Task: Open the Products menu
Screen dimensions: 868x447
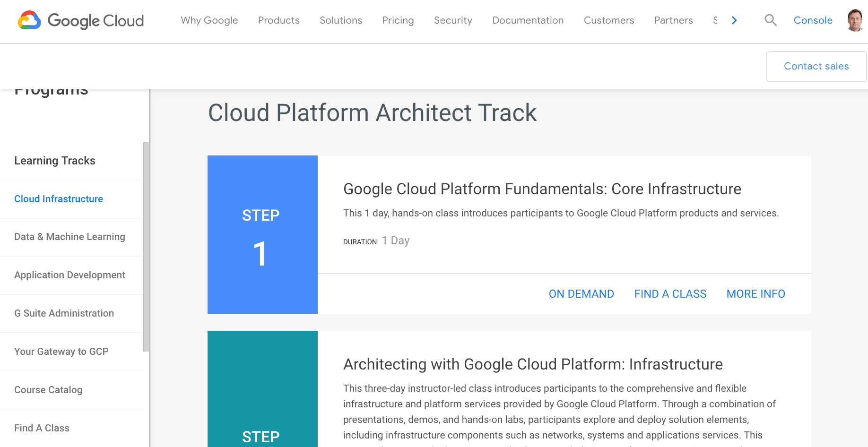Action: tap(278, 20)
